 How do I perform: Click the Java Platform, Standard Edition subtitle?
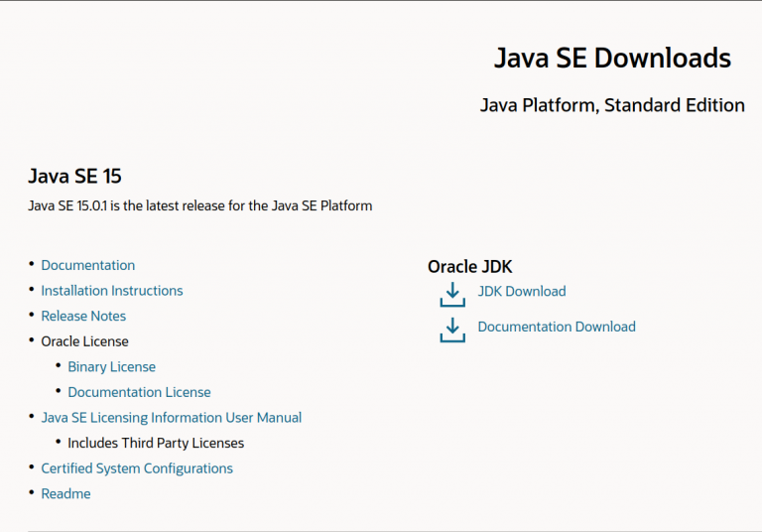tap(611, 105)
